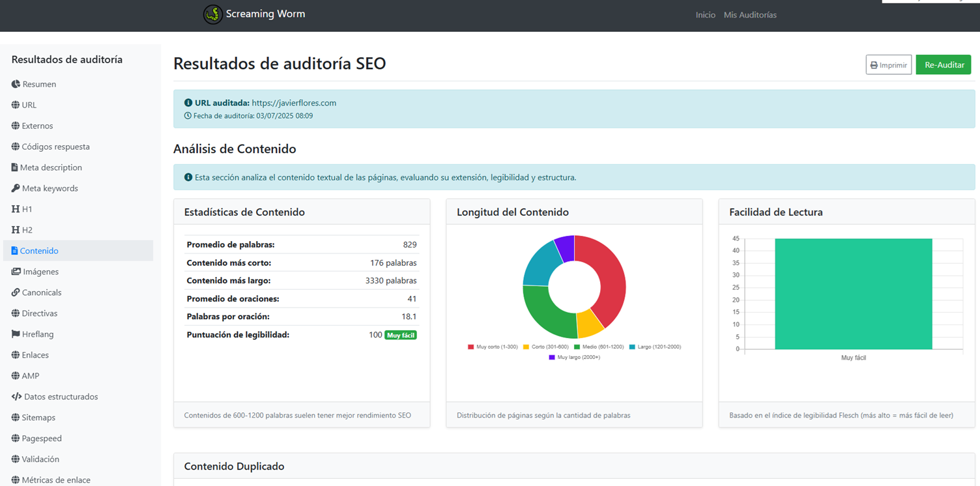Screen dimensions: 980x486
Task: Toggle the Muy corto (1-300) legend item
Action: pos(493,347)
